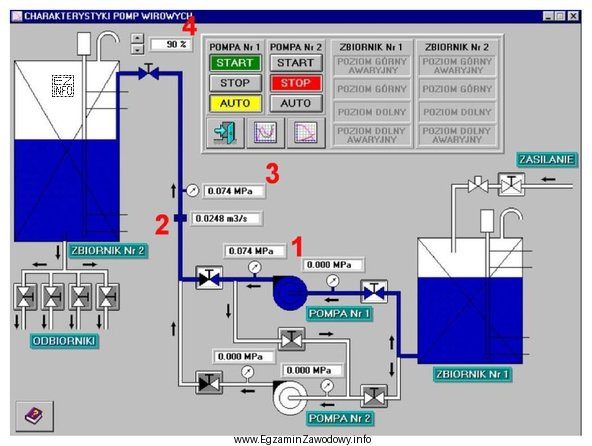Open the pump characteristic curve chart icon
This screenshot has width=592, height=446.
[265, 133]
